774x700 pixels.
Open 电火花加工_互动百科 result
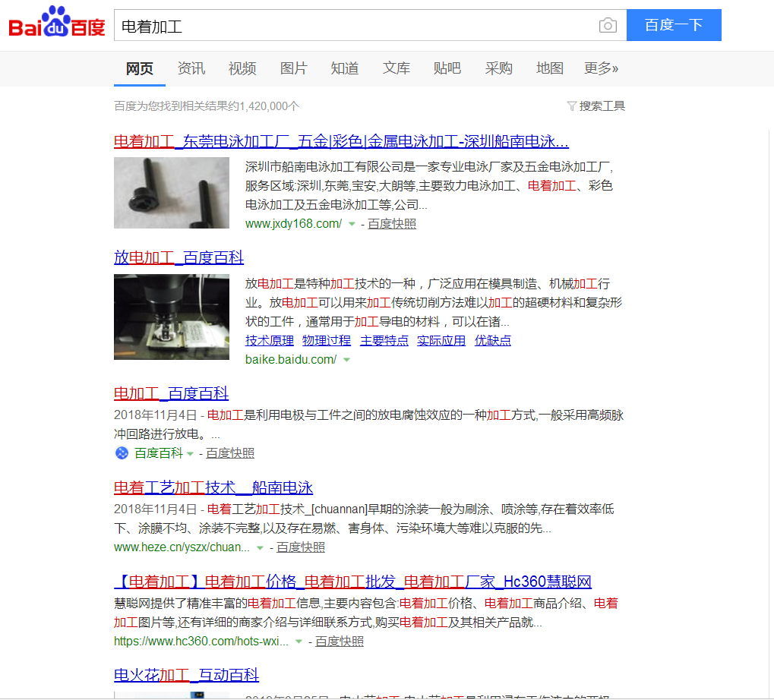coord(187,676)
